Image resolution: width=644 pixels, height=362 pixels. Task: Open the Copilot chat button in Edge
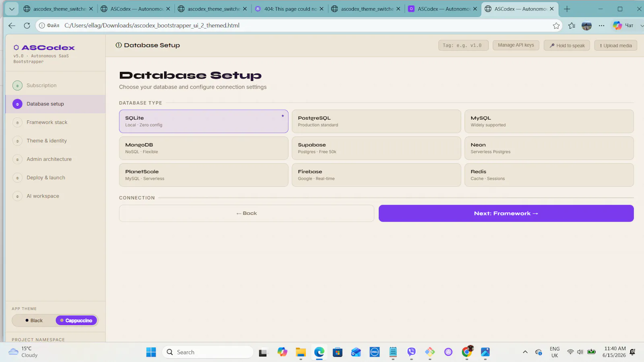point(623,25)
